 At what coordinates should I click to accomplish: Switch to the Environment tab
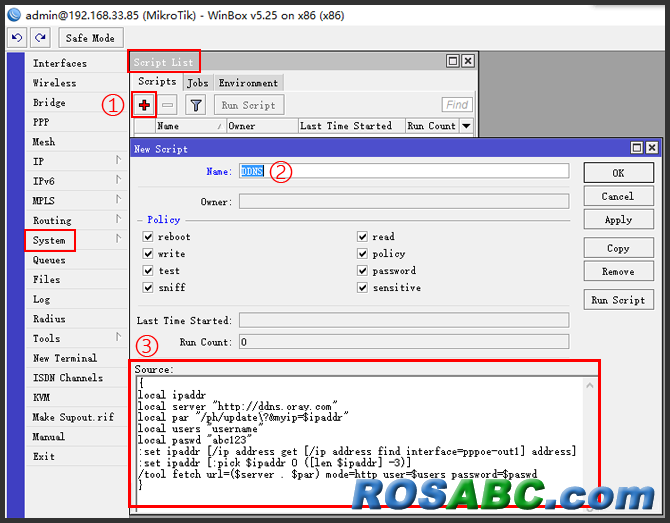[248, 83]
